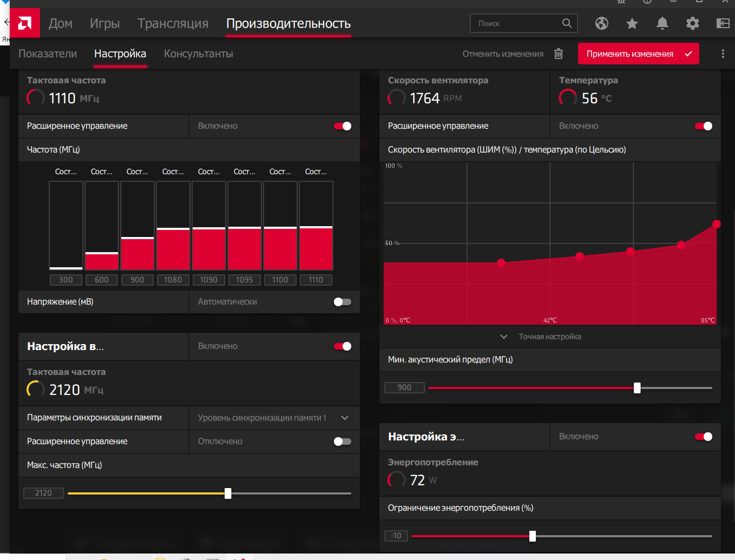Click the 1095 MHz state value field

click(x=245, y=280)
